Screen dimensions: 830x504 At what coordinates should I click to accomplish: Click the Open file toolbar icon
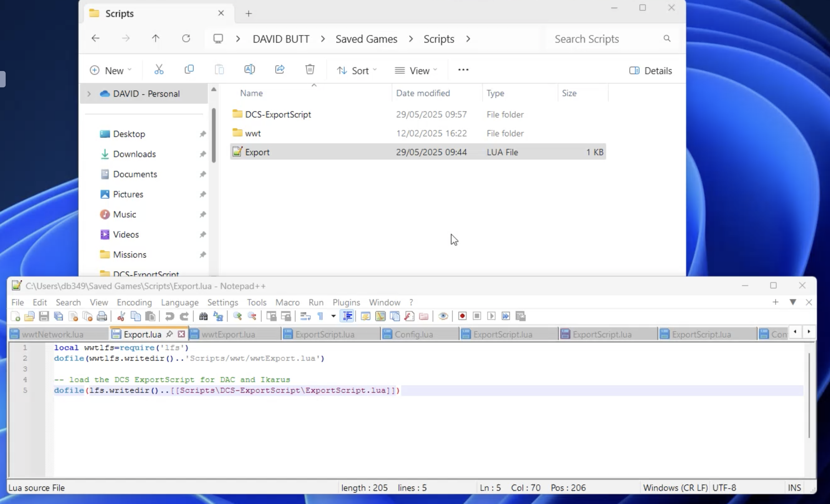30,316
